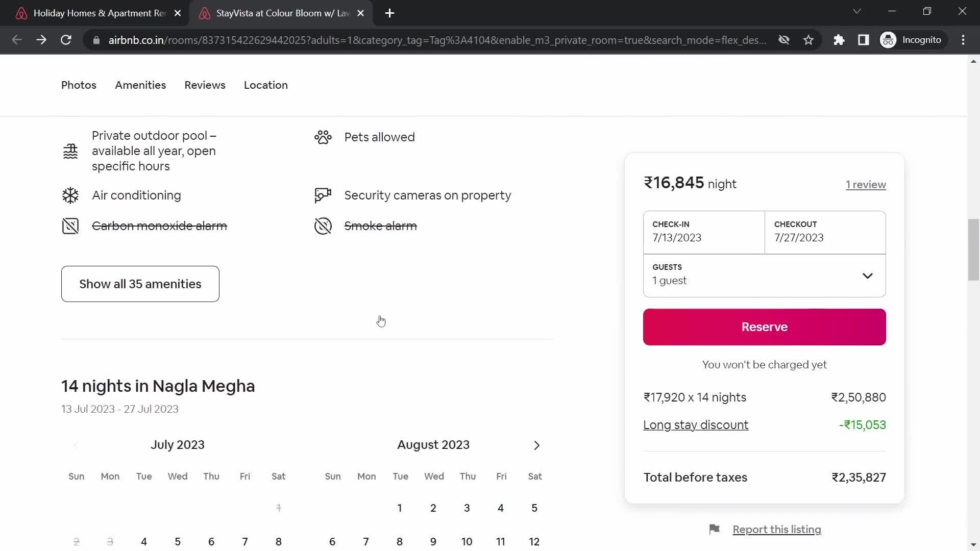Image resolution: width=980 pixels, height=551 pixels.
Task: Switch to the Reviews tab
Action: point(205,85)
